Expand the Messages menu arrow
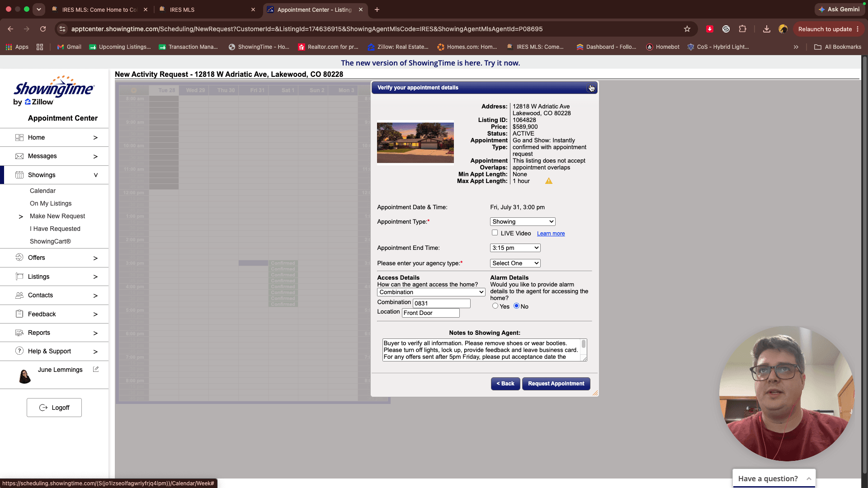Viewport: 868px width, 488px height. (x=95, y=156)
